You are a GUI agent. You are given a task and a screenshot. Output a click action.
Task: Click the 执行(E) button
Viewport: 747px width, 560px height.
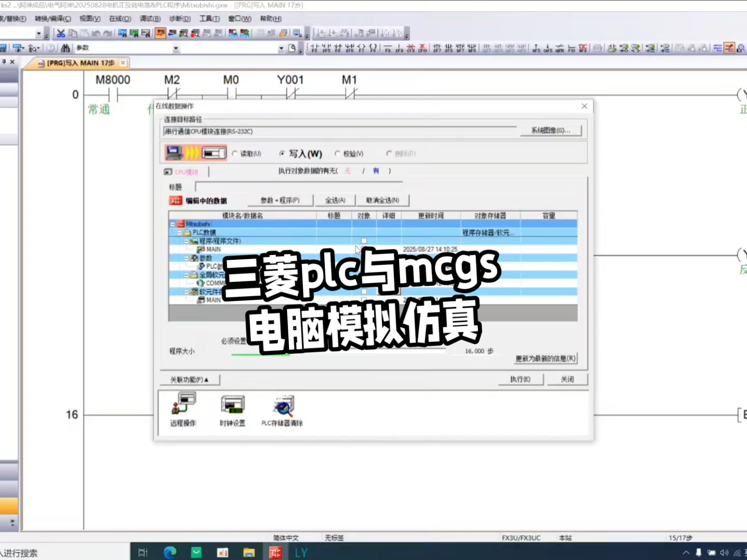(x=521, y=379)
